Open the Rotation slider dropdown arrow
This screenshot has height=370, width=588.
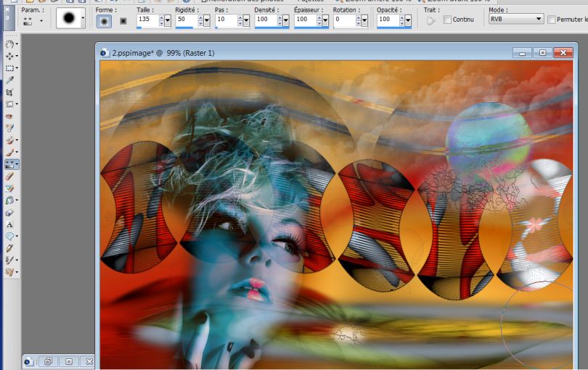click(364, 20)
